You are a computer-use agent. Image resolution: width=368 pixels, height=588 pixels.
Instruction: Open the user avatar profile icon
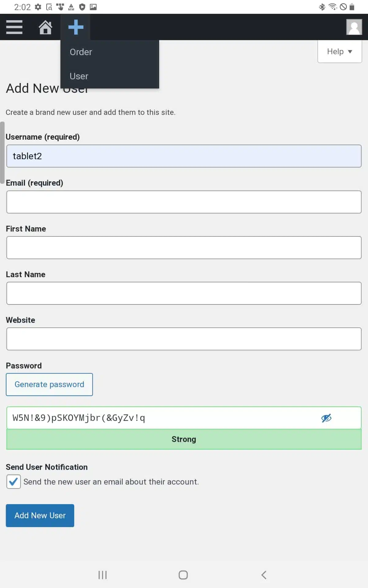[354, 27]
